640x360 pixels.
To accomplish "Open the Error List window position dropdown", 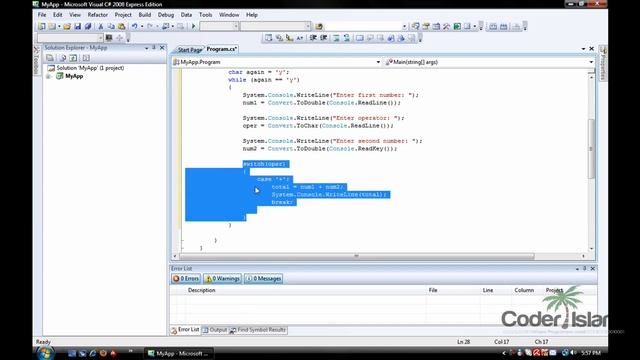I will (577, 269).
